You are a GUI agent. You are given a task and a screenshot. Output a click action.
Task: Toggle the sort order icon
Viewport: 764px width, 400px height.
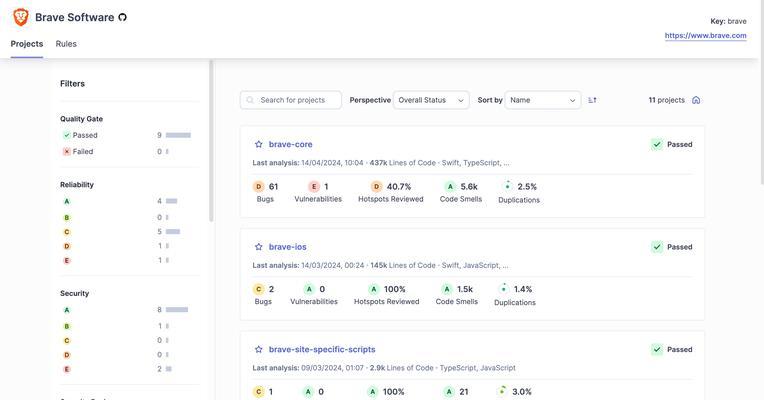(592, 100)
